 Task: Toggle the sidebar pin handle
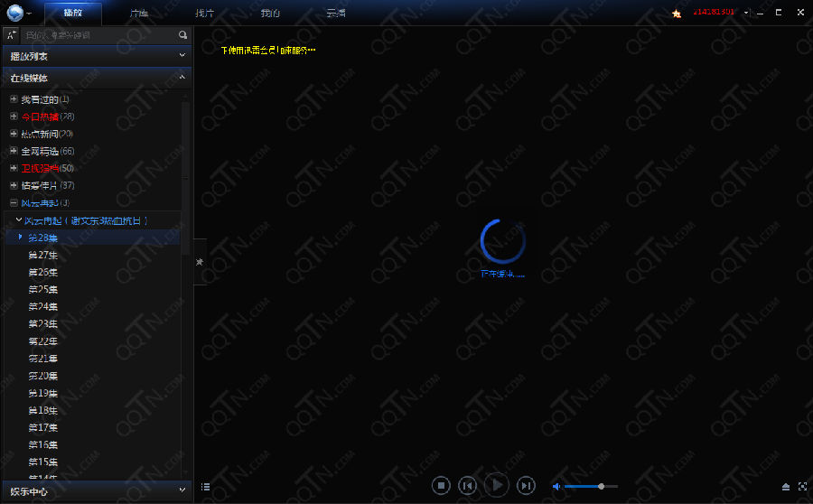pyautogui.click(x=200, y=261)
